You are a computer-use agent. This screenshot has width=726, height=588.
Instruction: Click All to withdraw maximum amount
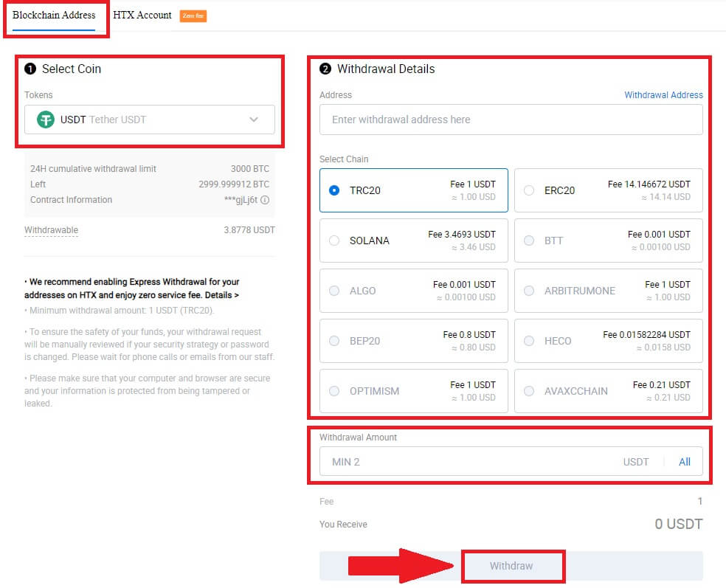684,461
